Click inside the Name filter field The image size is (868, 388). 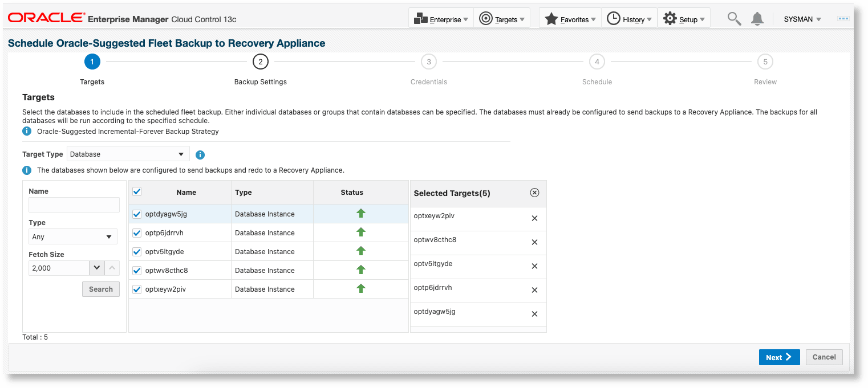pos(74,204)
